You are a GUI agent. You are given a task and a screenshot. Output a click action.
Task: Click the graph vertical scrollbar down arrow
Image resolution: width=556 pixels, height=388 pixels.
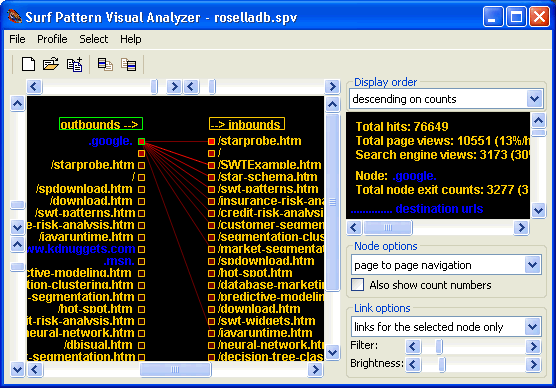[x=332, y=352]
